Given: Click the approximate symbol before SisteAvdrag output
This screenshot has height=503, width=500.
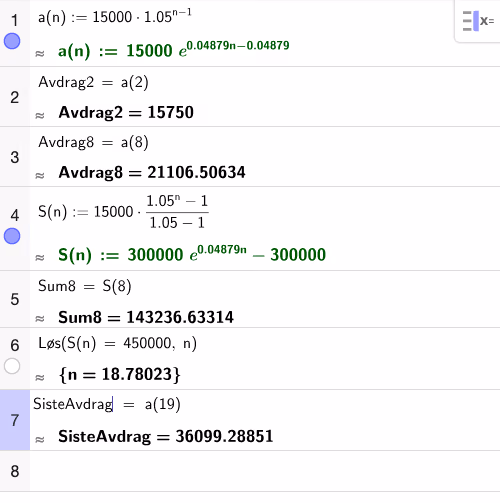Looking at the screenshot, I should click(x=40, y=439).
